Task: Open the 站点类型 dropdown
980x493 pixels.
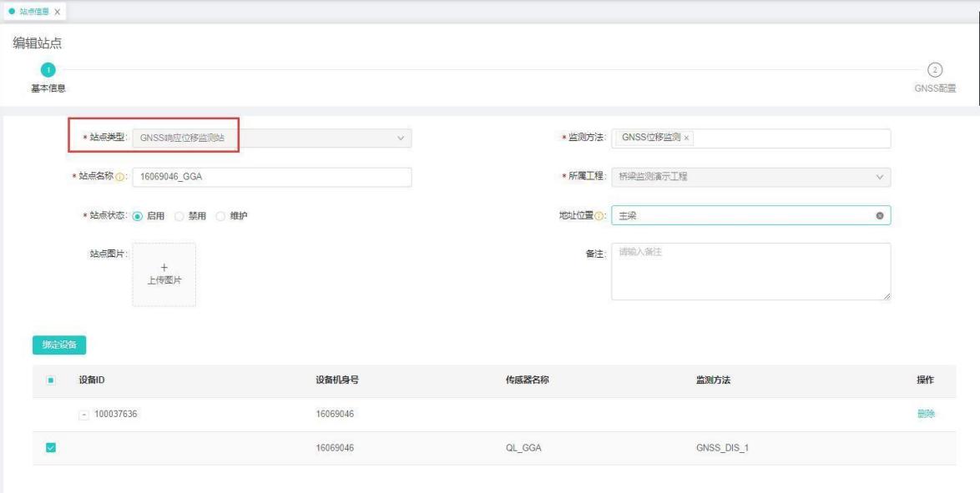Action: (271, 138)
